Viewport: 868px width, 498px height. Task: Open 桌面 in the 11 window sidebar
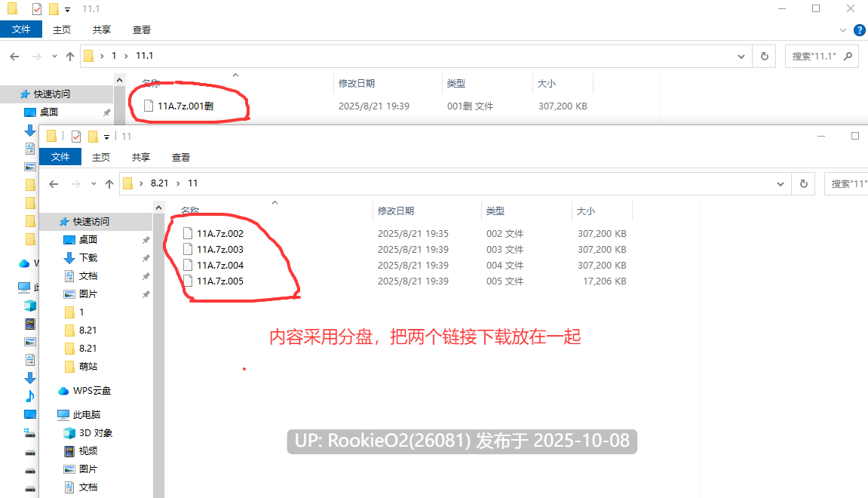point(88,239)
